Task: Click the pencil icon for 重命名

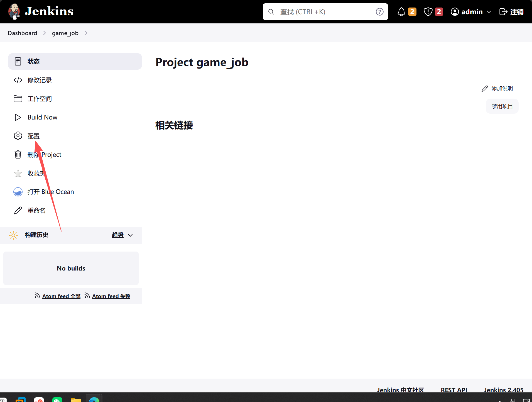Action: click(18, 210)
